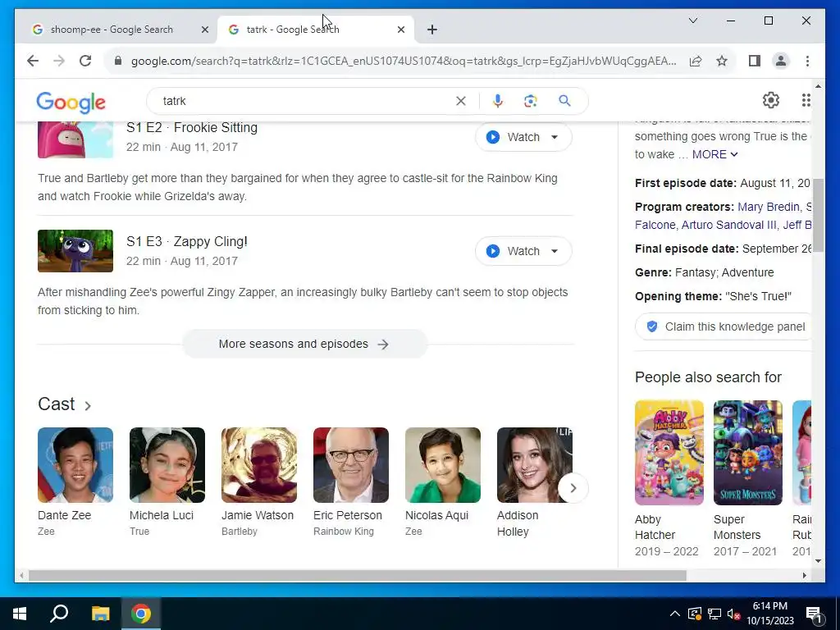
Task: Open Watch options dropdown for Zappy Cling!
Action: [x=555, y=251]
